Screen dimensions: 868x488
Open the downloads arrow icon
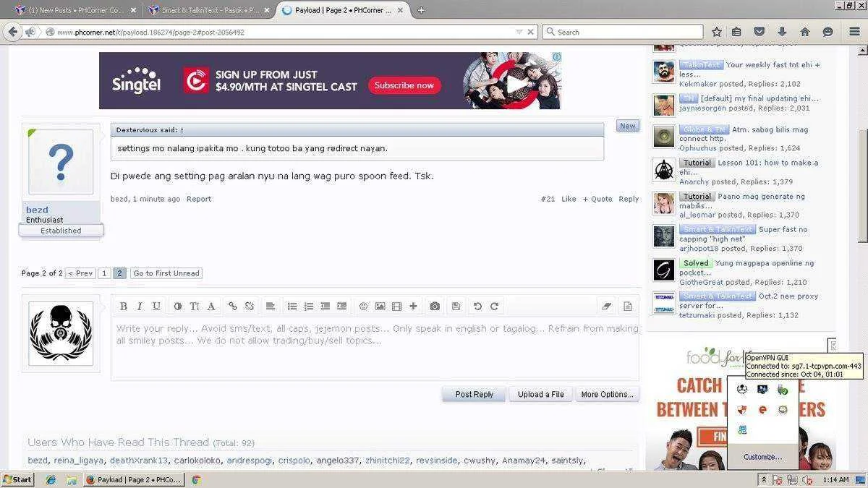click(x=782, y=32)
